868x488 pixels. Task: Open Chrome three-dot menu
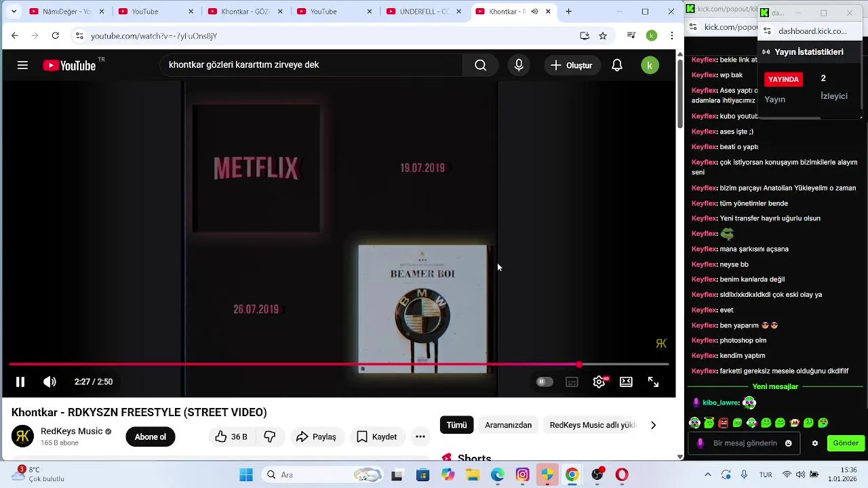coord(671,35)
